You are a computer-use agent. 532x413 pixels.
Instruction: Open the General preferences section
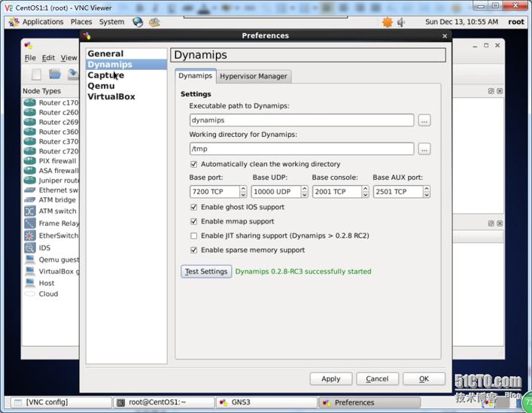tap(126, 53)
